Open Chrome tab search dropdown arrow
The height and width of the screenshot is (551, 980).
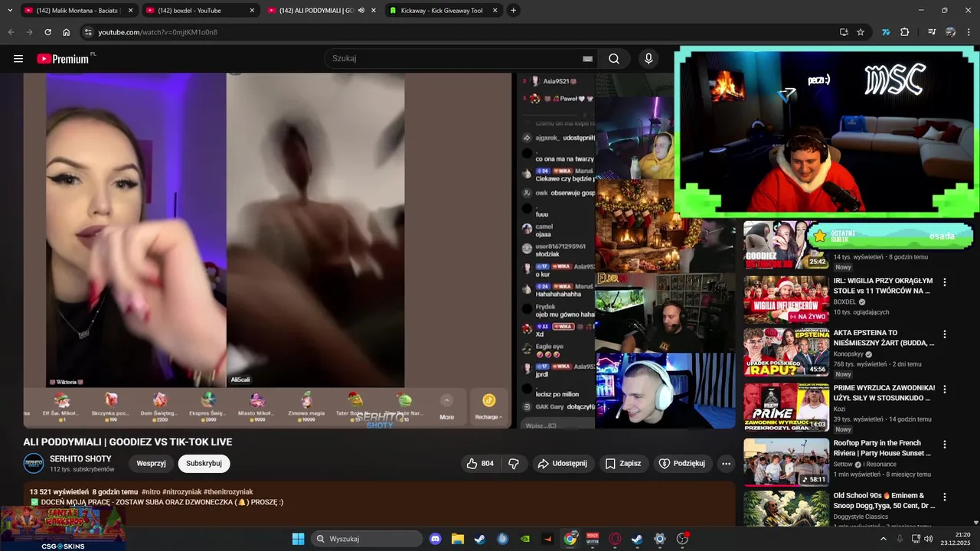pos(10,10)
